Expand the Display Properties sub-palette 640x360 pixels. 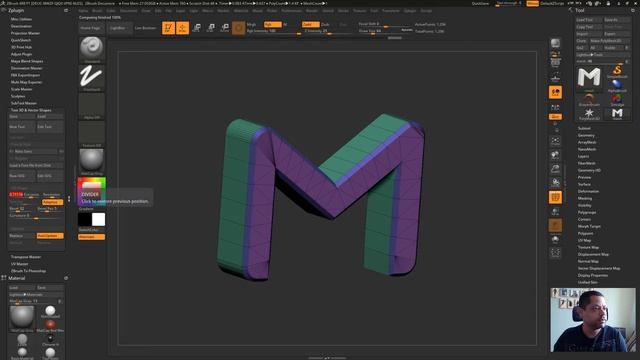[x=593, y=275]
